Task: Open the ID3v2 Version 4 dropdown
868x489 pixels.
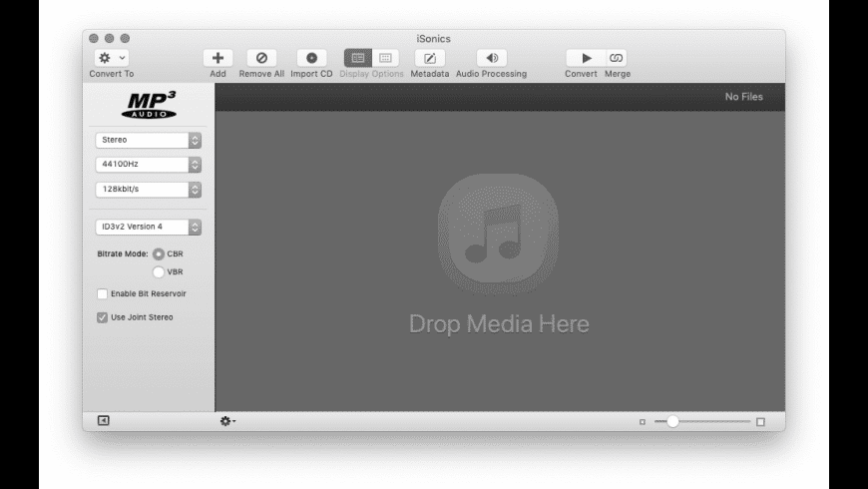Action: tap(149, 228)
